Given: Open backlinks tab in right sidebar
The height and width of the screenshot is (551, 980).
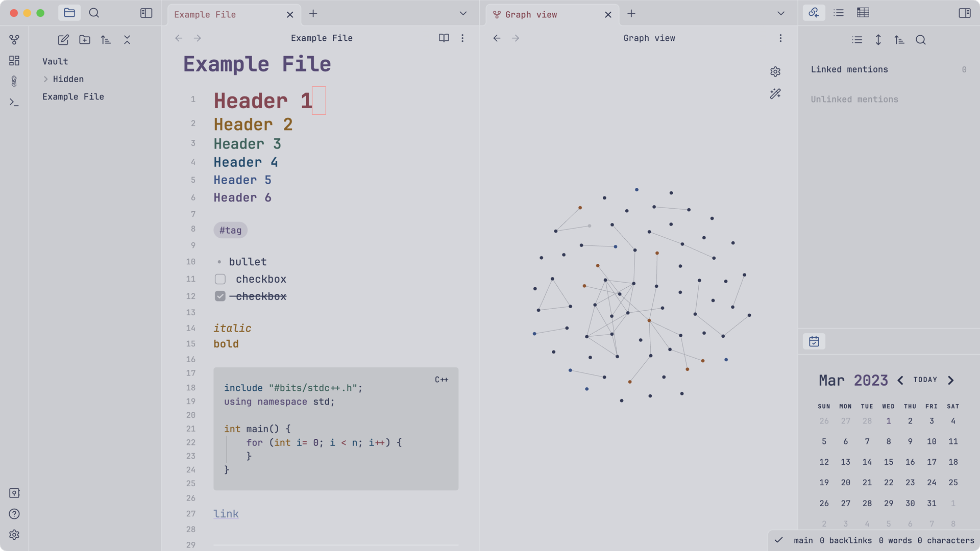Looking at the screenshot, I should point(814,13).
